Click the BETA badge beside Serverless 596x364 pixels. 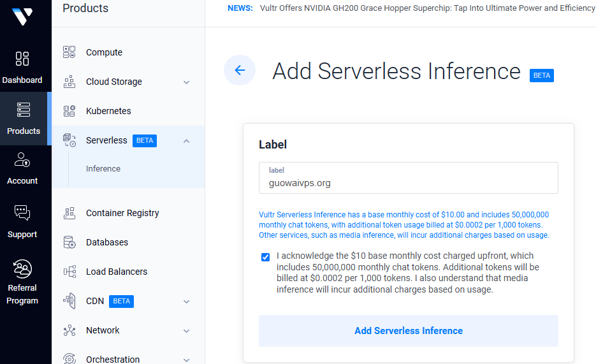145,141
